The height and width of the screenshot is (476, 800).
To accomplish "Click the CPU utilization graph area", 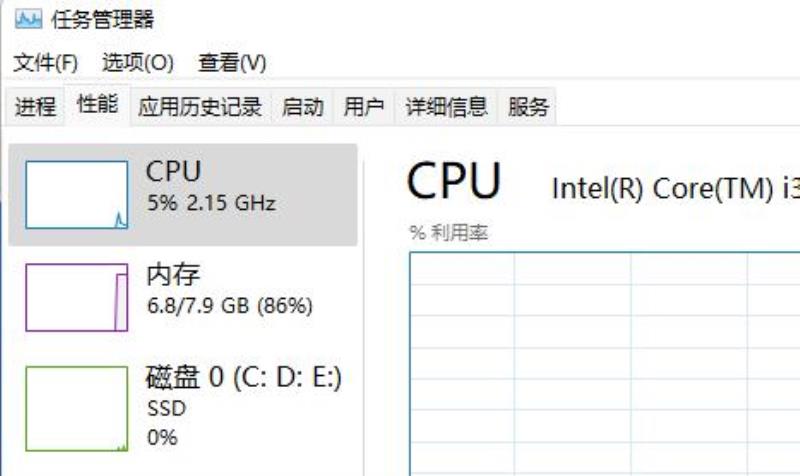I will coord(605,364).
